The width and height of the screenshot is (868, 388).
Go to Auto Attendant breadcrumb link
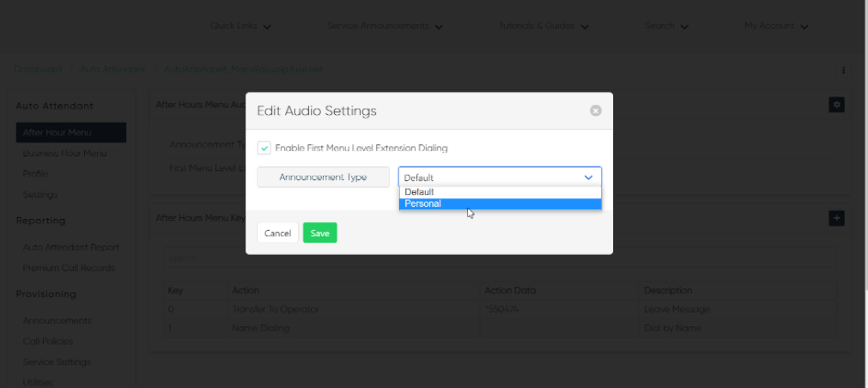[x=113, y=70]
